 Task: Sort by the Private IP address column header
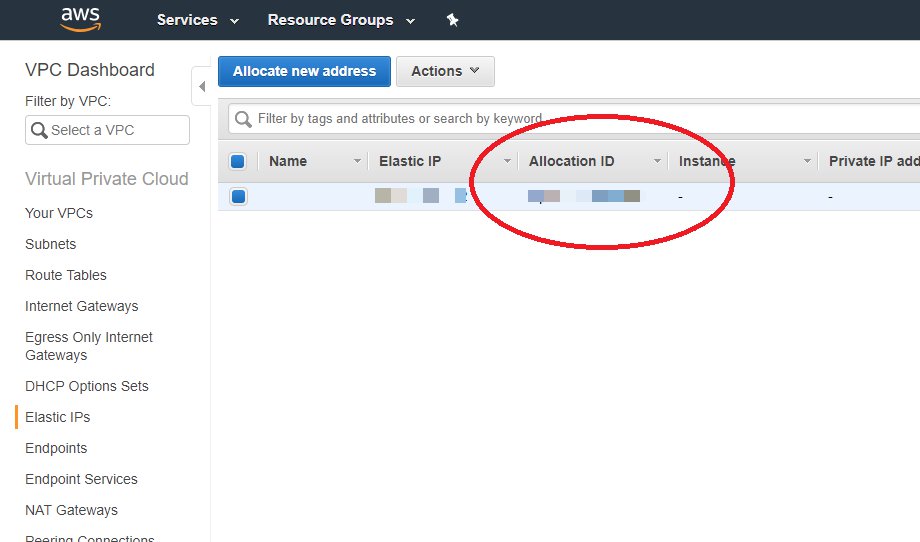[874, 161]
